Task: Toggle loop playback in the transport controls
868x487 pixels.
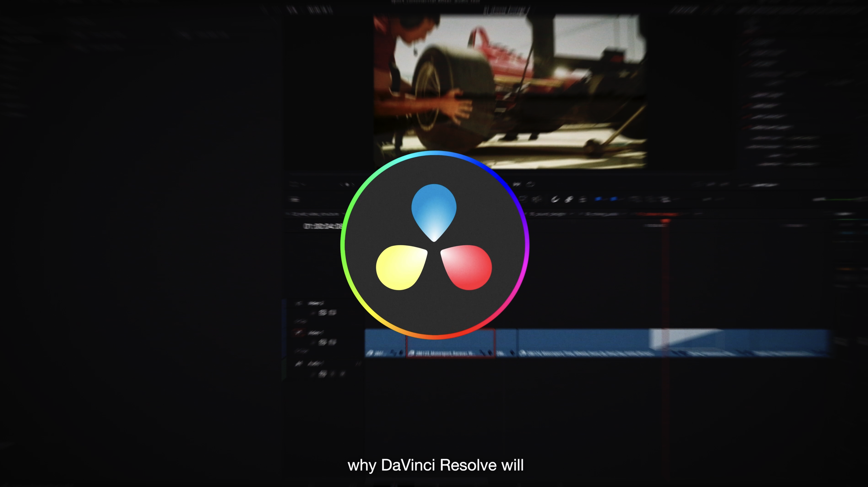Action: [530, 184]
